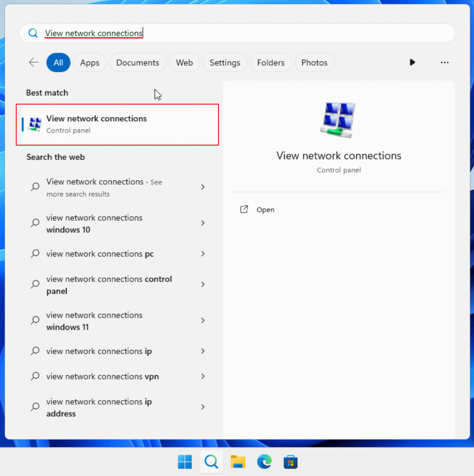Switch to the Documents filter tab
Image resolution: width=474 pixels, height=476 pixels.
(137, 63)
